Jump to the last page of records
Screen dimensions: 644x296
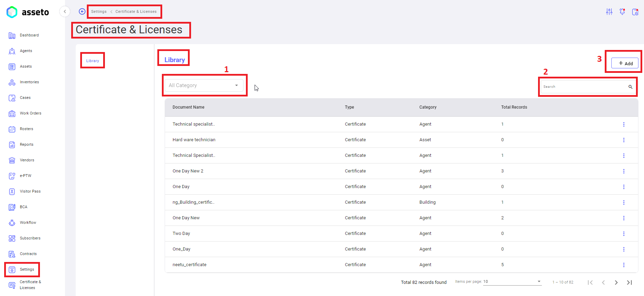(629, 282)
